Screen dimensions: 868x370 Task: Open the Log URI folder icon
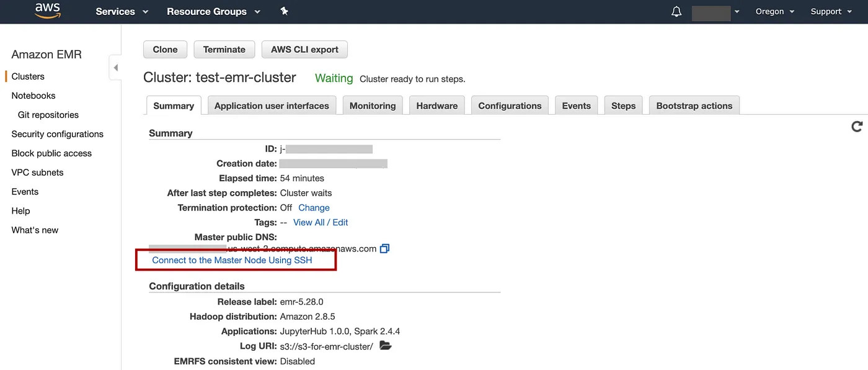pos(386,346)
